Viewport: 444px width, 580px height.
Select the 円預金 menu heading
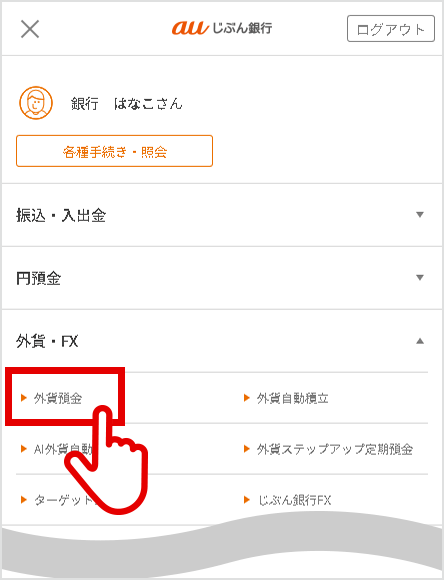[x=38, y=278]
